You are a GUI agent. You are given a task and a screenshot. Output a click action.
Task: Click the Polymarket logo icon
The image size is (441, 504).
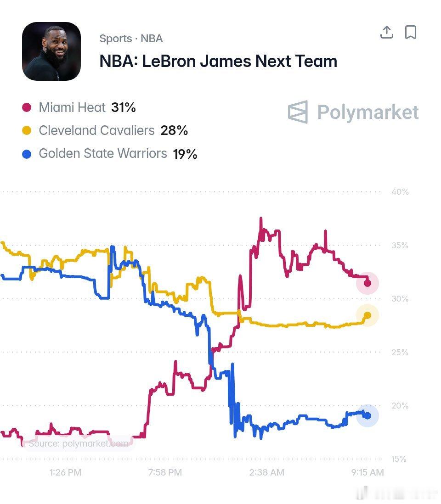[x=298, y=112]
